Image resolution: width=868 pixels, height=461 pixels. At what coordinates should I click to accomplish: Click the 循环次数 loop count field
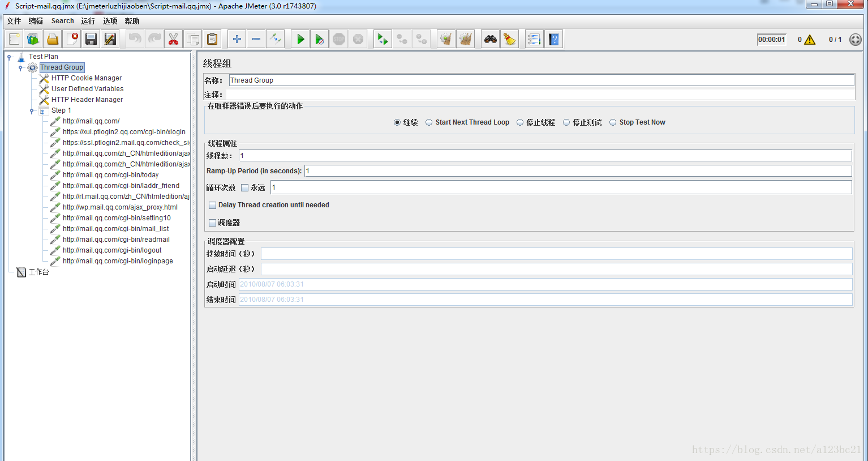[x=561, y=187]
